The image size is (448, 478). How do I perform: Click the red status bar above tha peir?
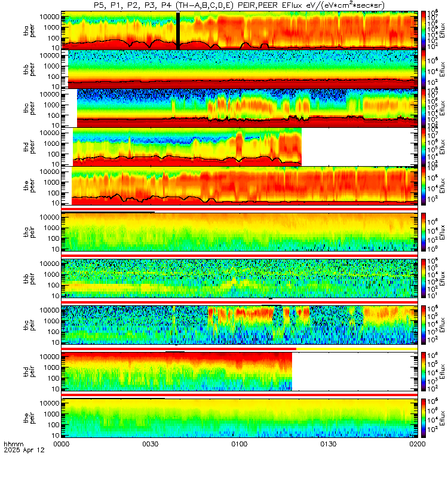click(x=240, y=209)
